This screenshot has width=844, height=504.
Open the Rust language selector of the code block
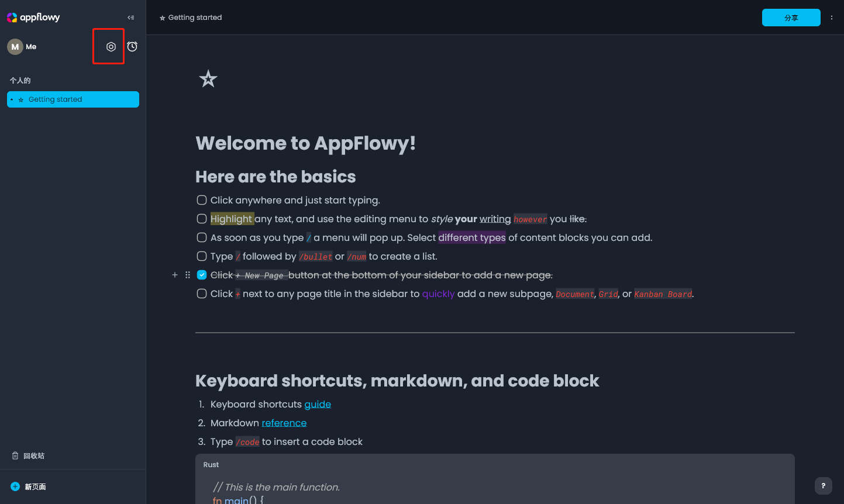point(211,465)
